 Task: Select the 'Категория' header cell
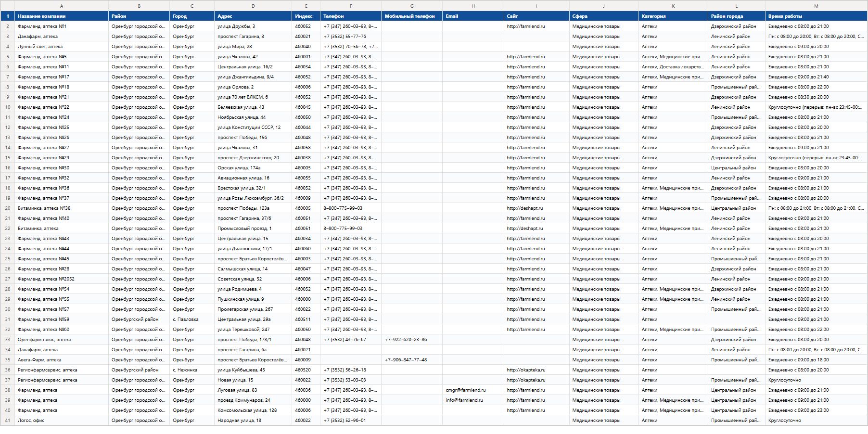(x=673, y=16)
